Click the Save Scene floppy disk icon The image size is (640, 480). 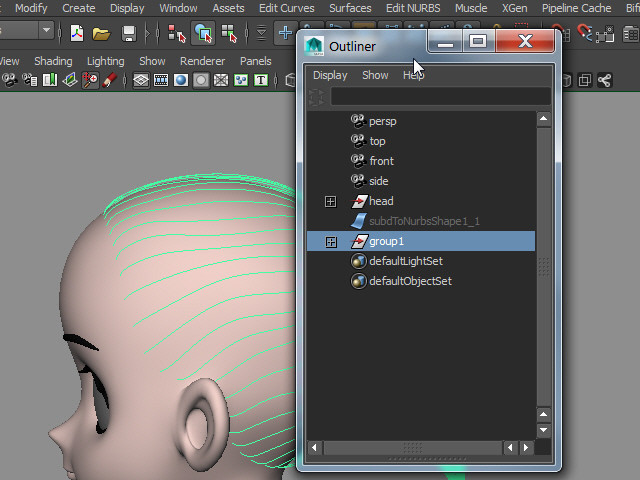(129, 33)
